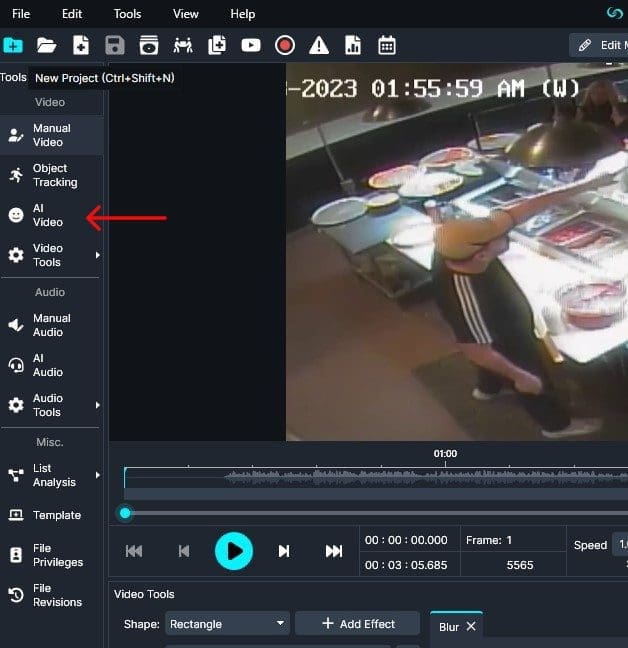
Task: Click the teal logo icon at top right
Action: pos(615,13)
